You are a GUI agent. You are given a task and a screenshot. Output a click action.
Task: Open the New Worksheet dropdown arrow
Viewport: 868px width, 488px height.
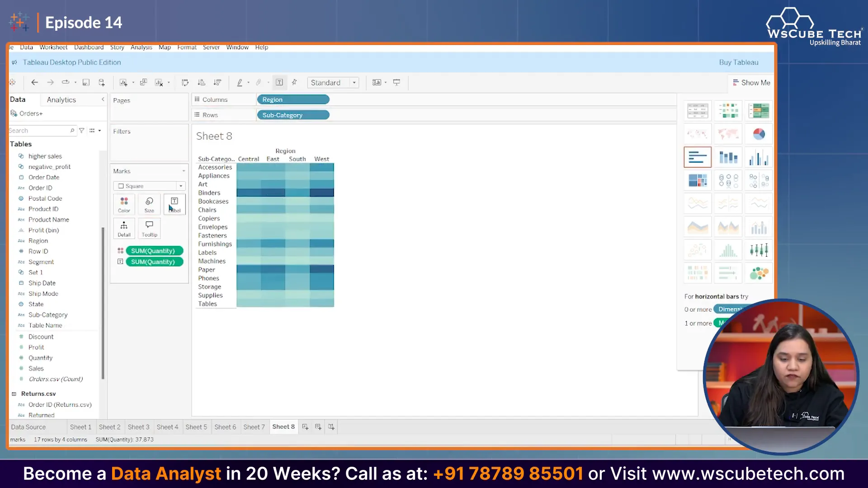click(x=133, y=83)
